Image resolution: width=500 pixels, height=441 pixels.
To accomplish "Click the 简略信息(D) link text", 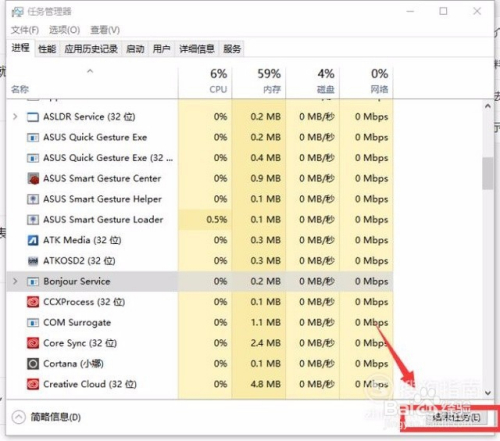I will [x=56, y=417].
